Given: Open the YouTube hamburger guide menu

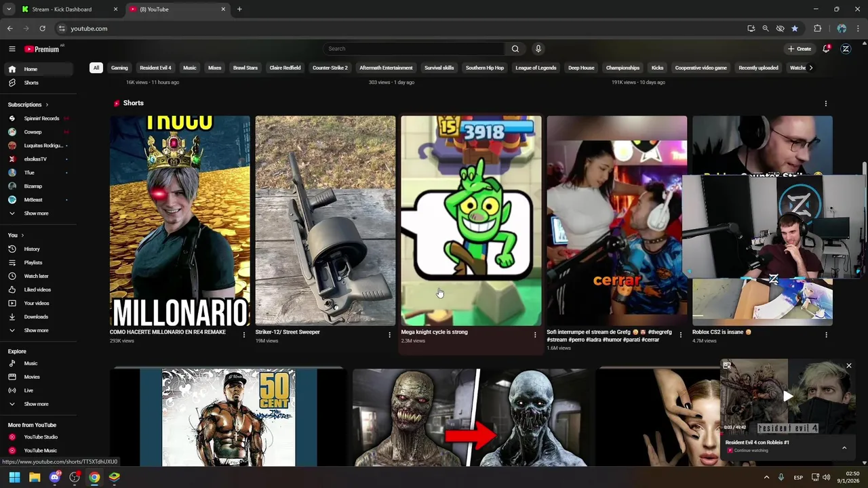Looking at the screenshot, I should [12, 49].
